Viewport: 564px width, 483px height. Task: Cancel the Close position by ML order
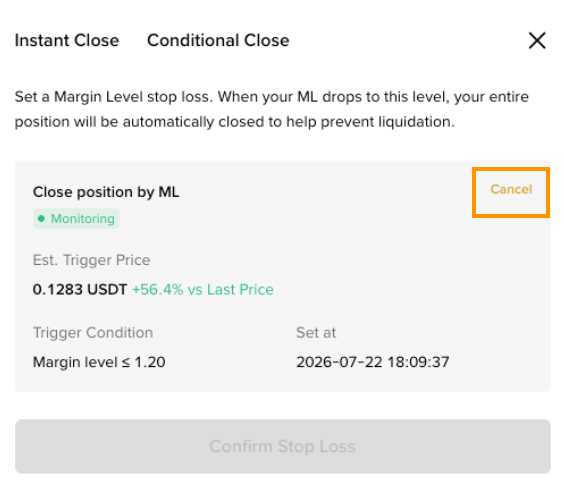click(511, 190)
